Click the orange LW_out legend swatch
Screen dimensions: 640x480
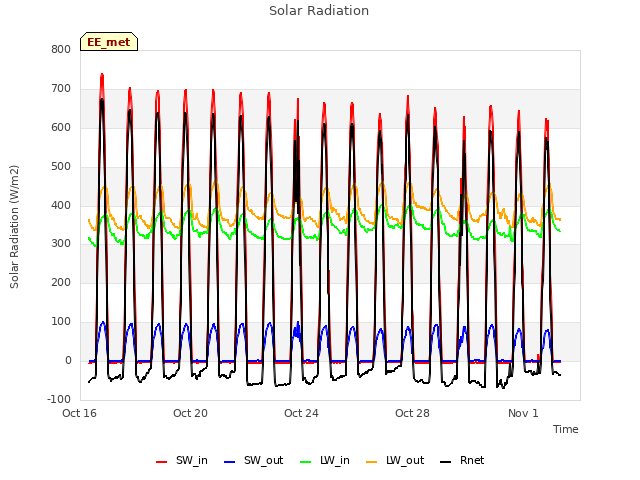372,462
